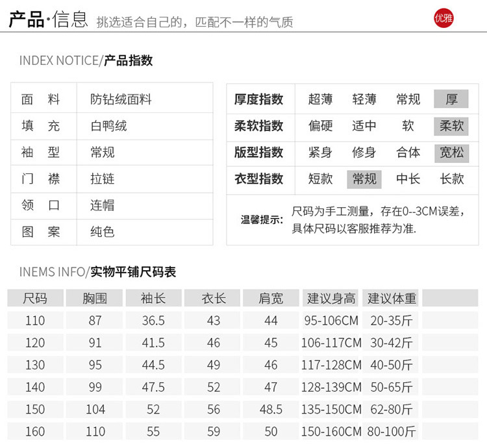Click the 白鸭绒 filling value
Viewport: 487px width, 448px height.
[x=108, y=126]
